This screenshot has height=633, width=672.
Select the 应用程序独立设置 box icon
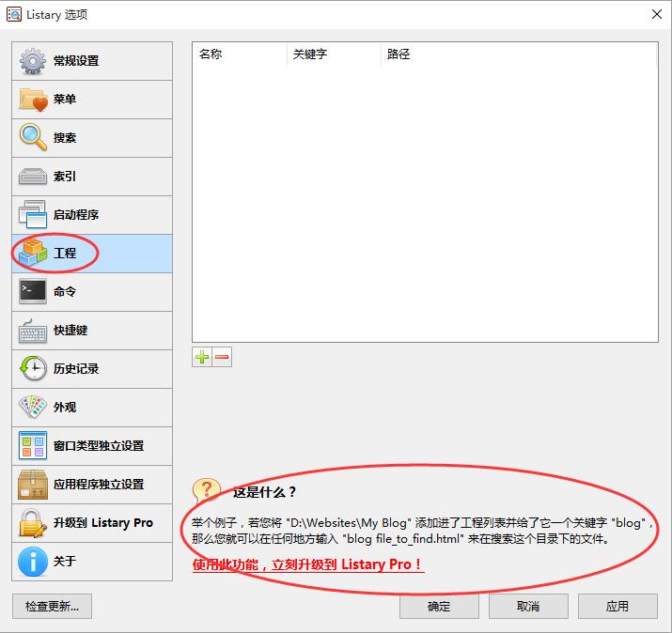(33, 485)
